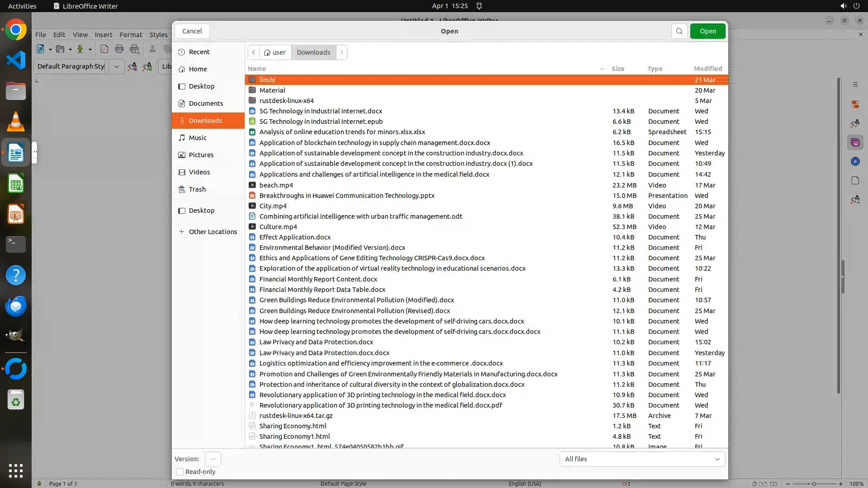Screen dimensions: 868x488
Task: Open the All files filter dropdown
Action: pyautogui.click(x=642, y=459)
